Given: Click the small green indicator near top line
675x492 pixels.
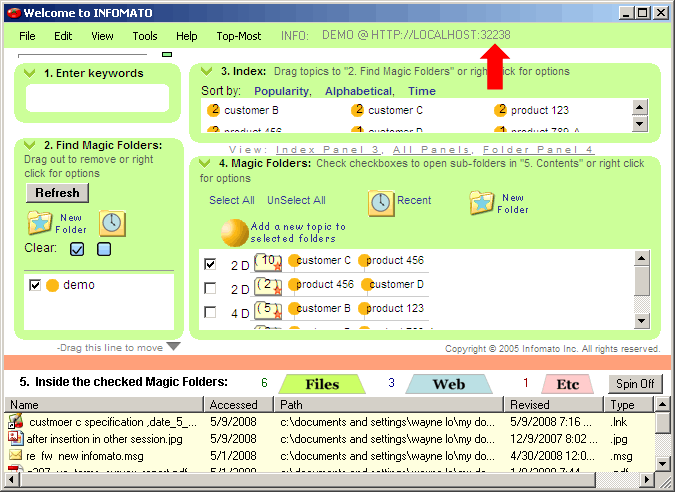Looking at the screenshot, I should pos(167,54).
